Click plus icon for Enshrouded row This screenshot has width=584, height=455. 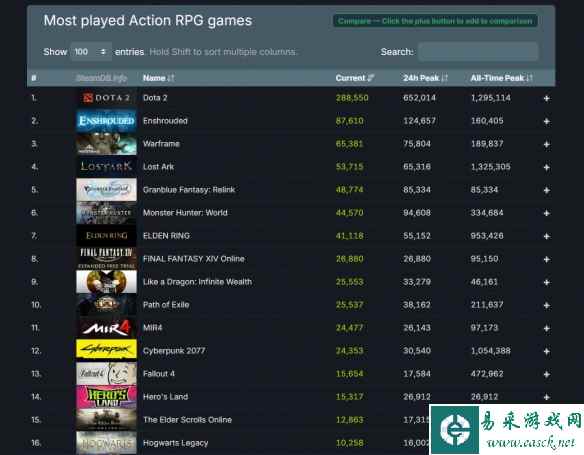pyautogui.click(x=546, y=121)
